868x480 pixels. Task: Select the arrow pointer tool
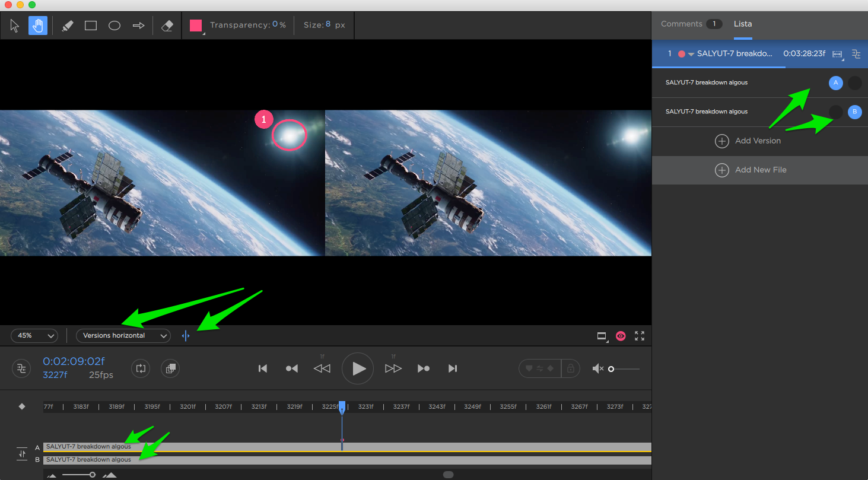tap(15, 26)
